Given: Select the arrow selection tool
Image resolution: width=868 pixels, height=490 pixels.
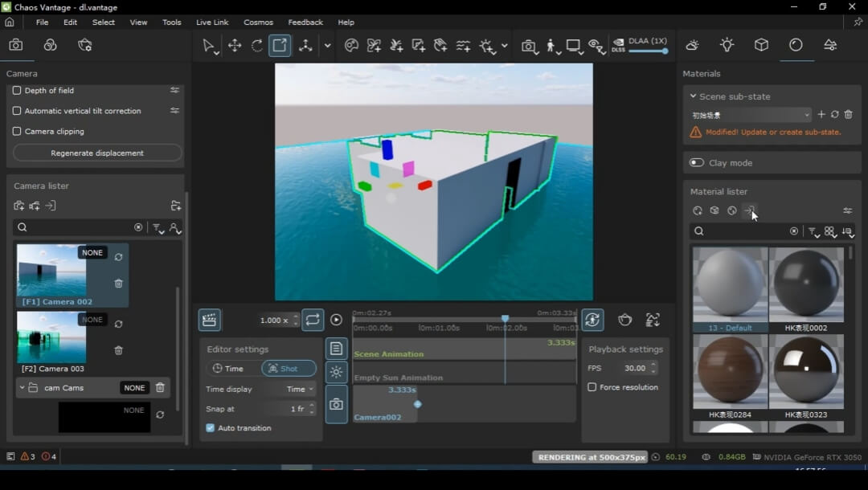Looking at the screenshot, I should (209, 46).
